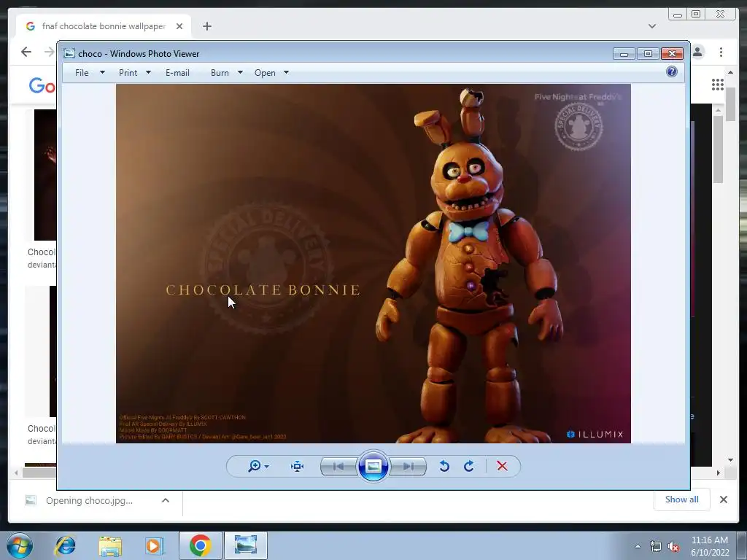Viewport: 747px width, 560px height.
Task: Open the Open menu in Photo Viewer
Action: pos(265,72)
